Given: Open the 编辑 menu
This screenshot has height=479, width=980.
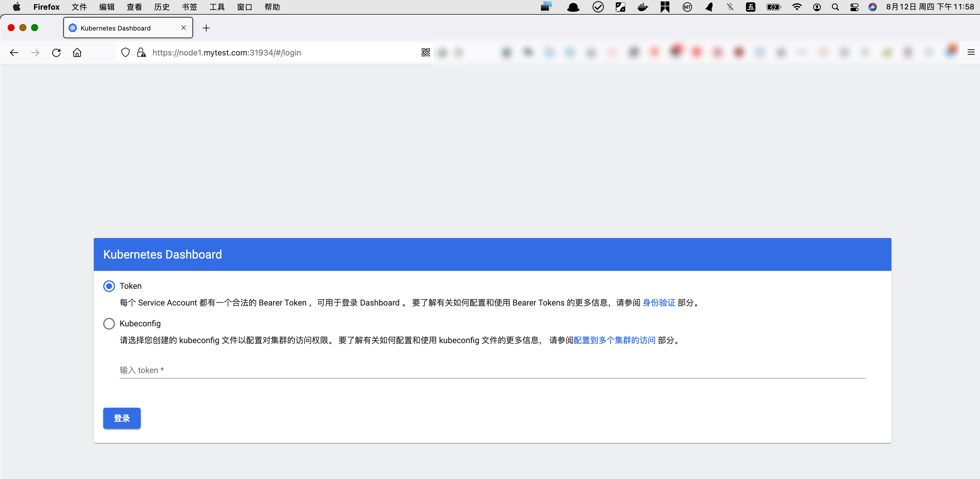Looking at the screenshot, I should coord(106,7).
